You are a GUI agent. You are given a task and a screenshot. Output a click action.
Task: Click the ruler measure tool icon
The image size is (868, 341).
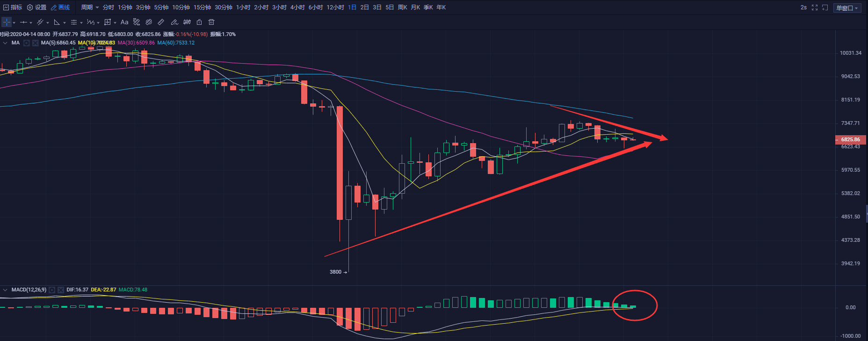coord(161,22)
